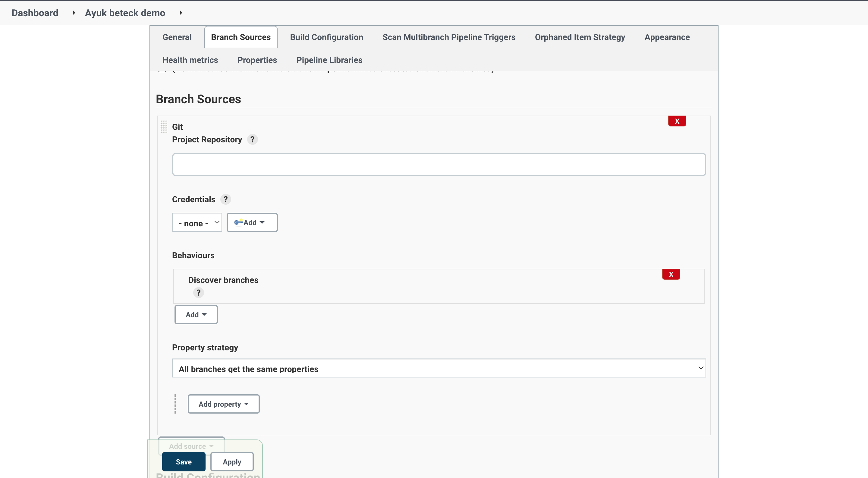The image size is (868, 478).
Task: Focus the Project Repository text field
Action: click(439, 165)
